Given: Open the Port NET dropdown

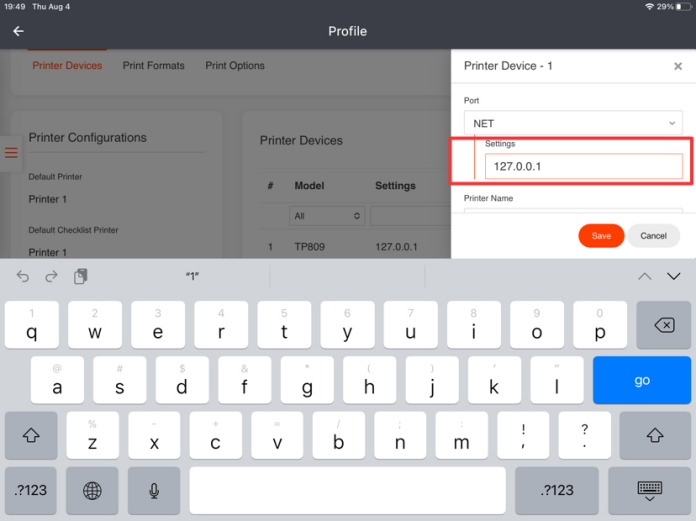Looking at the screenshot, I should 573,123.
